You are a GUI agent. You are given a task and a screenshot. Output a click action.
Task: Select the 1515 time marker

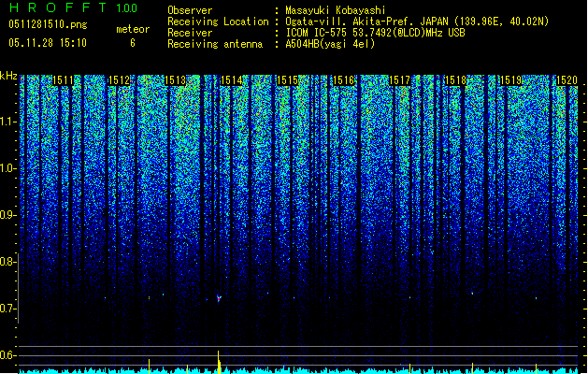(287, 80)
